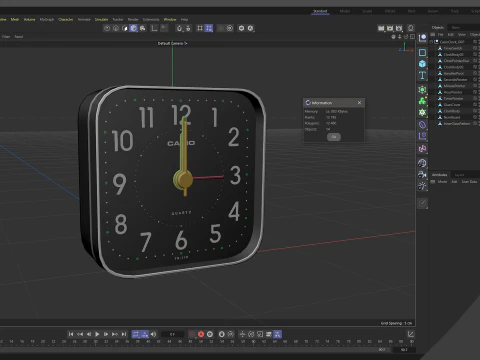
Task: Switch to the Standard layout tab
Action: [320, 11]
